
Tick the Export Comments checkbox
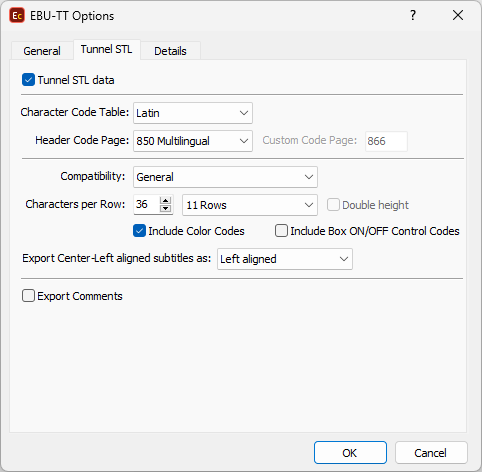[x=28, y=296]
